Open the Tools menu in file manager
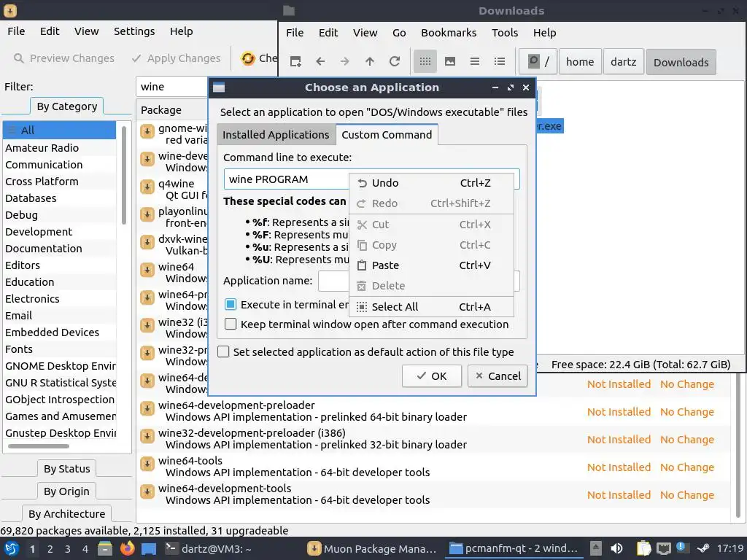 click(x=505, y=32)
